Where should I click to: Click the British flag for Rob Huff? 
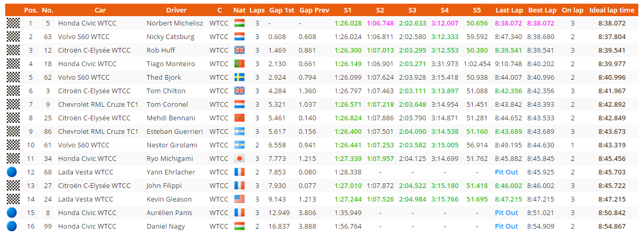[239, 51]
